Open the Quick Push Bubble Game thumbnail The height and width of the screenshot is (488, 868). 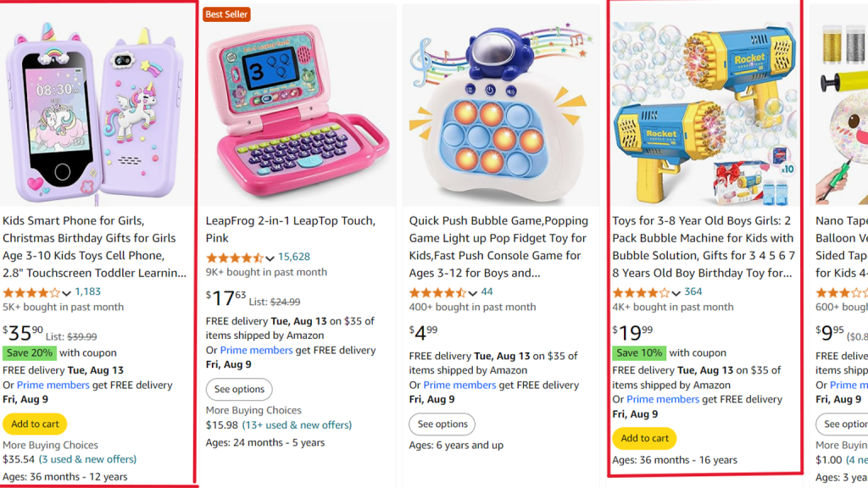502,102
